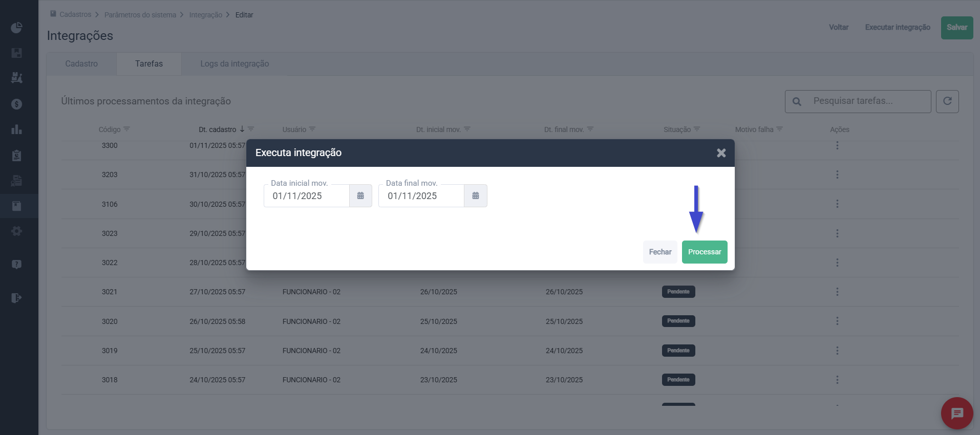Open the Motivo falha column filter

coord(779,129)
